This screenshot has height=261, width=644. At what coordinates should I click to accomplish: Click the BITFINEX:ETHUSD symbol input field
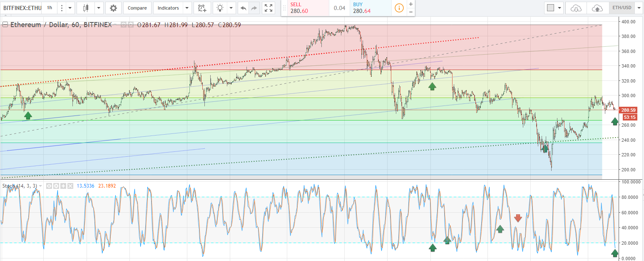tap(21, 8)
